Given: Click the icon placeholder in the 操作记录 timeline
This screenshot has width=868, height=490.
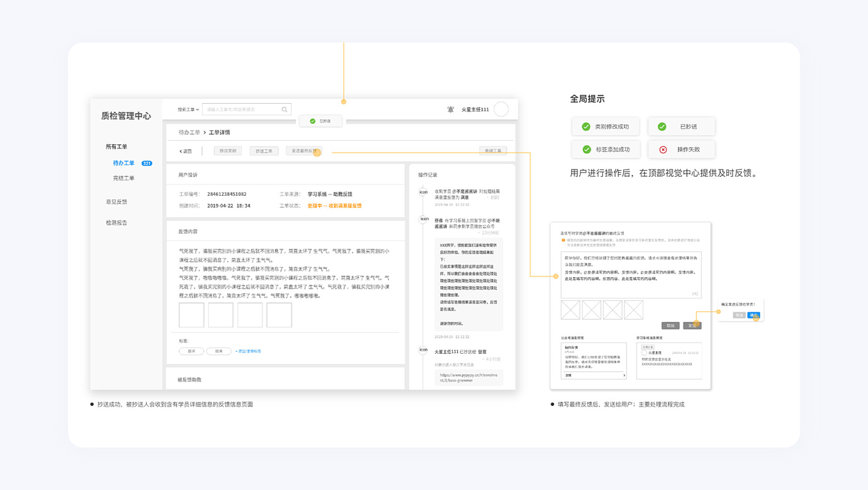Looking at the screenshot, I should tap(424, 191).
